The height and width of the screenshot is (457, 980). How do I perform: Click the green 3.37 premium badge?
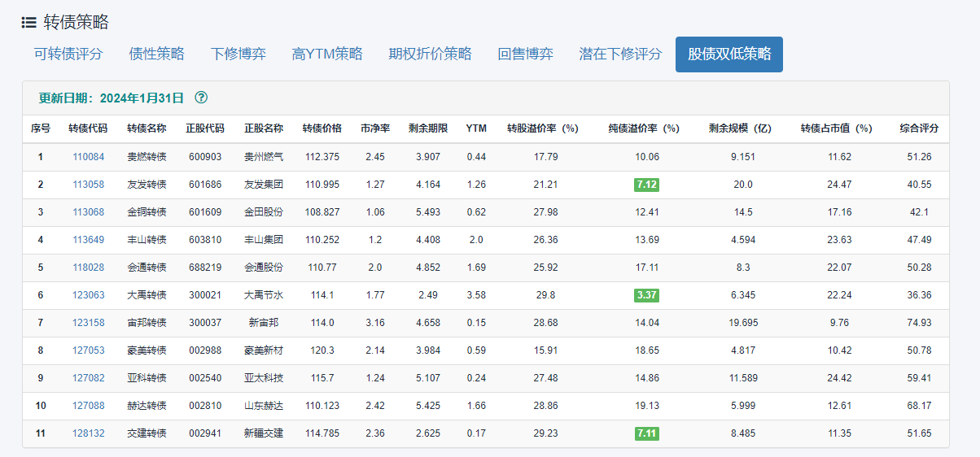coord(647,295)
